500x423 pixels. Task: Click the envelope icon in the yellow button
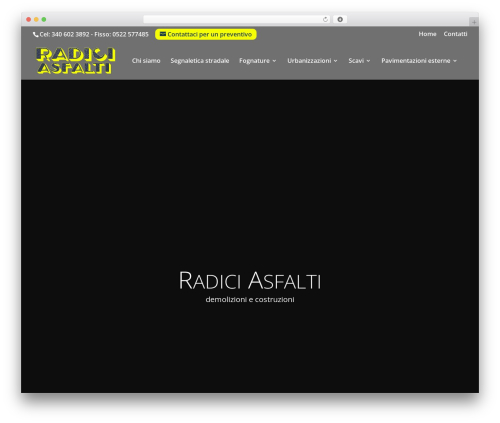163,34
